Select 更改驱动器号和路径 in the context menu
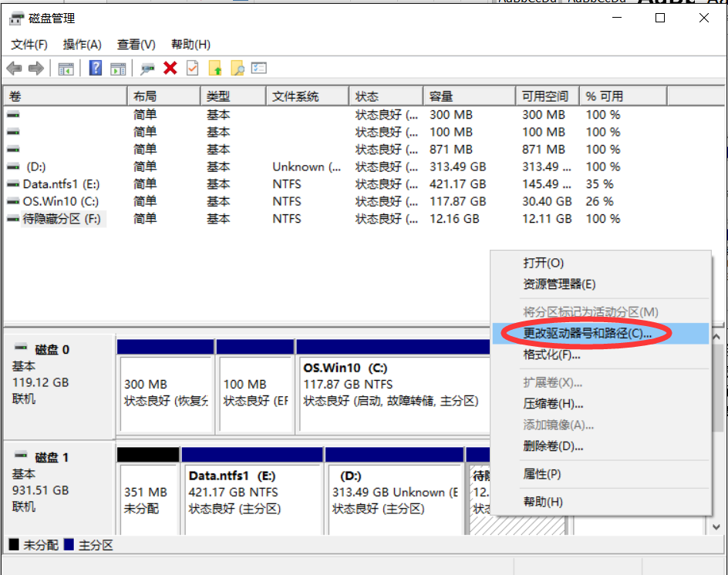Screen dimensions: 728x575 coord(582,333)
